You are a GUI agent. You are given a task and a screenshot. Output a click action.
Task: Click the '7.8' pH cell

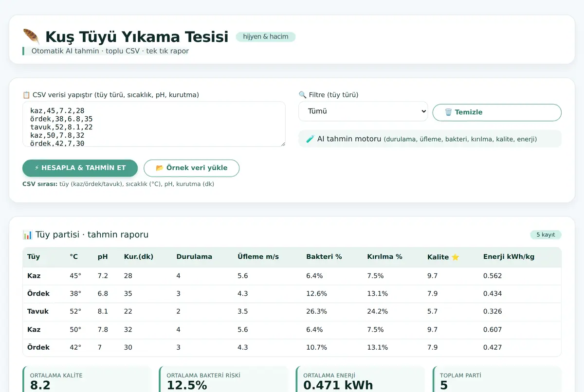pos(103,329)
